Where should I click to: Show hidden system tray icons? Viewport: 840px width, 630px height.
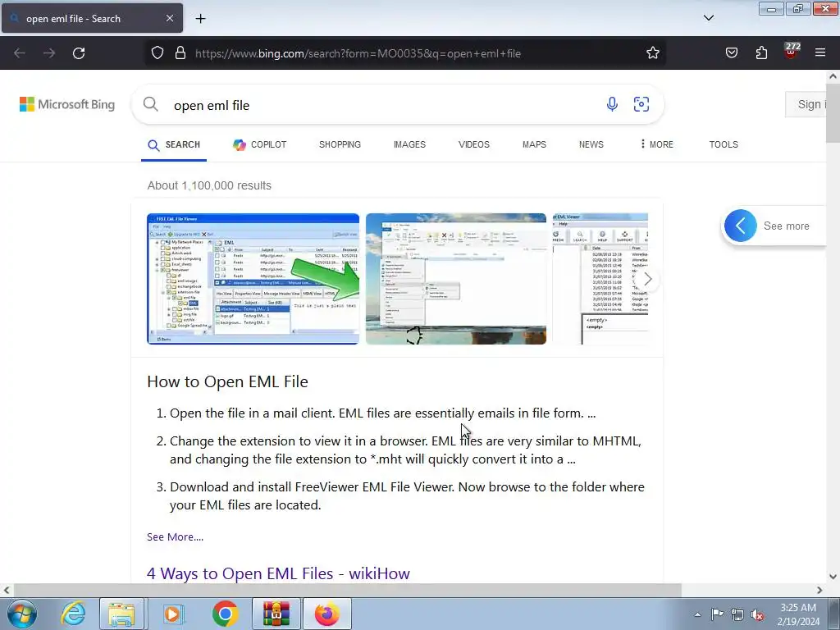click(x=697, y=614)
